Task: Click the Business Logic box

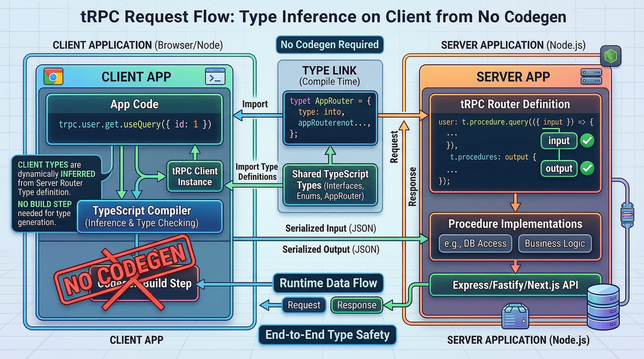Action: click(554, 244)
